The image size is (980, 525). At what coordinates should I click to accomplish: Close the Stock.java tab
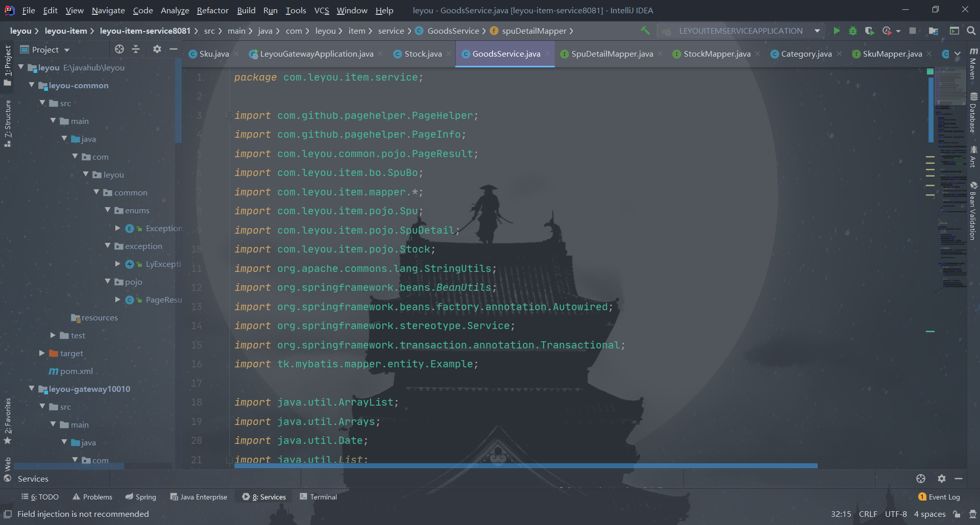(x=449, y=54)
